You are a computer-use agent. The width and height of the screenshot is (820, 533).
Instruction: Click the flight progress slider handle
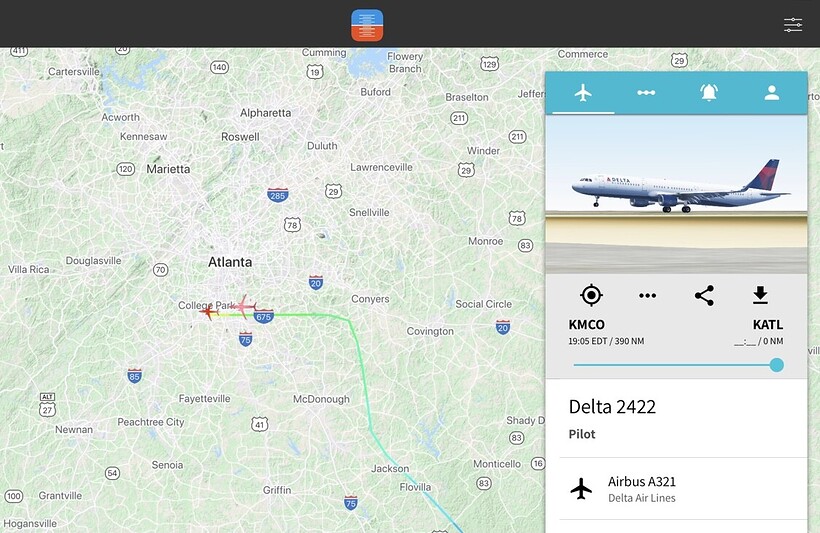(x=777, y=365)
